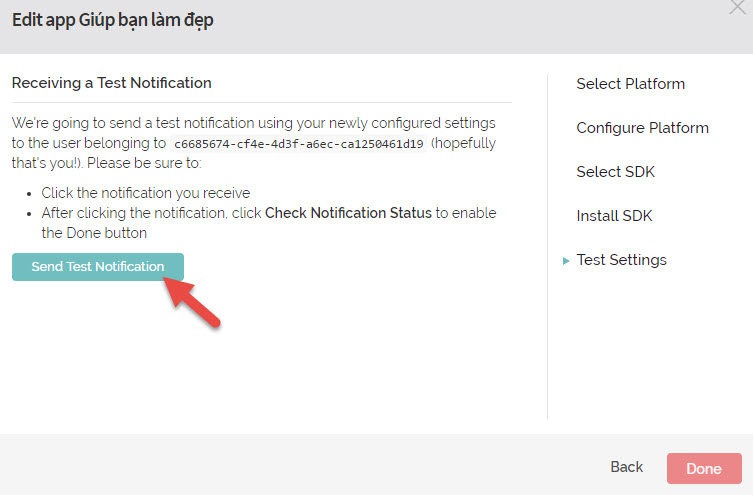Click the Send Test Notification button
The width and height of the screenshot is (753, 495).
click(x=98, y=267)
